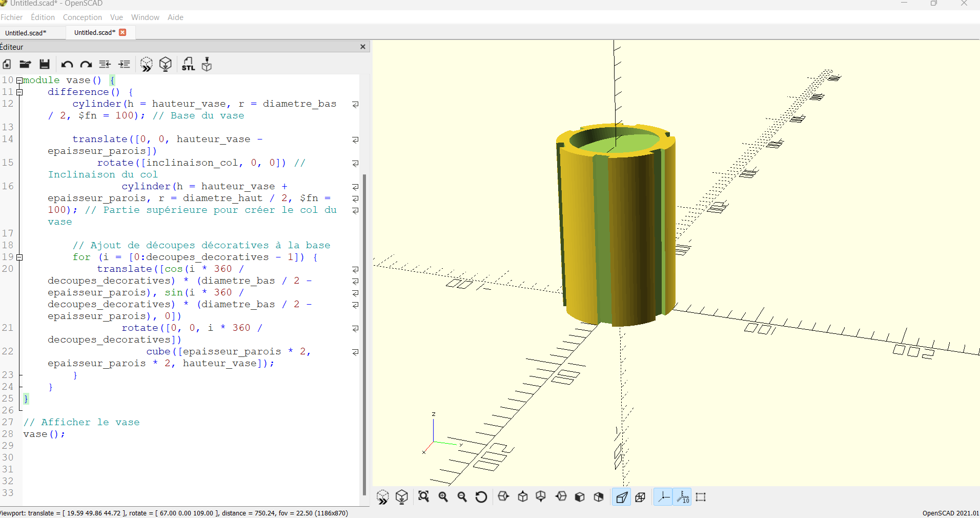Viewport: 980px width, 518px height.
Task: Preview the model from editor toolbar
Action: tap(147, 64)
